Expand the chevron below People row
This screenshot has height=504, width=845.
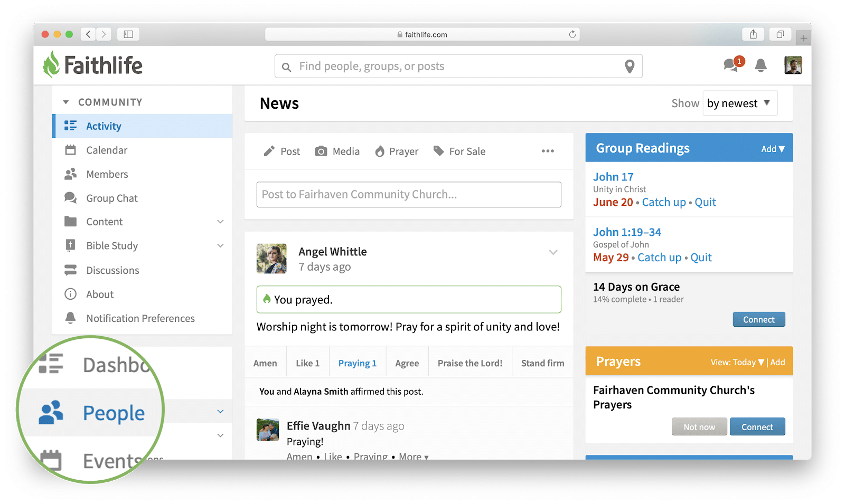pos(221,435)
